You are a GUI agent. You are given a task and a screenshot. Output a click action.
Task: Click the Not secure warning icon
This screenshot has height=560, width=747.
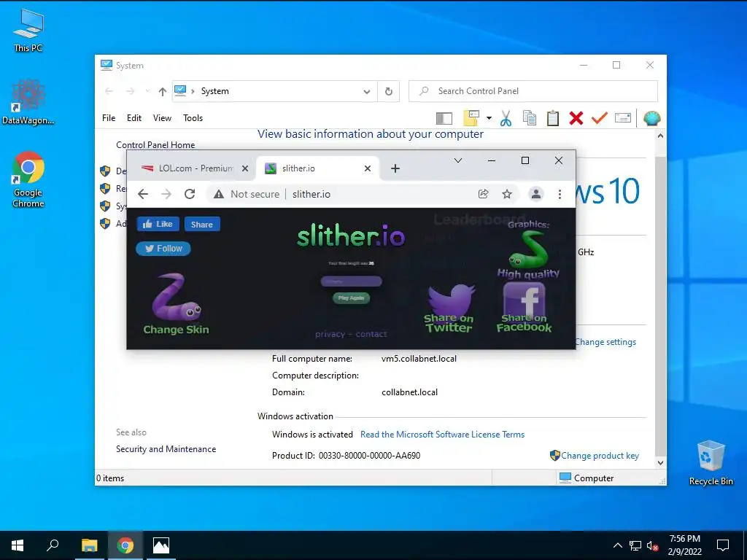coord(219,194)
